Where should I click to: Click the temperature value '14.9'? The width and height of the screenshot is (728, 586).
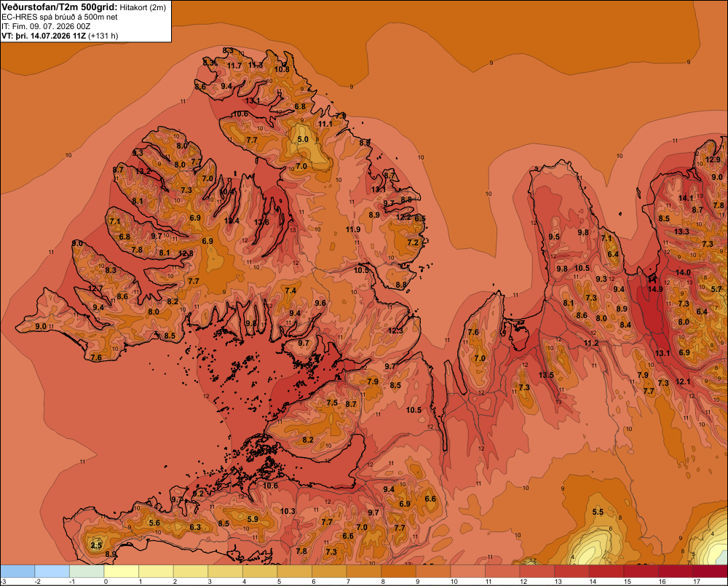tap(656, 289)
